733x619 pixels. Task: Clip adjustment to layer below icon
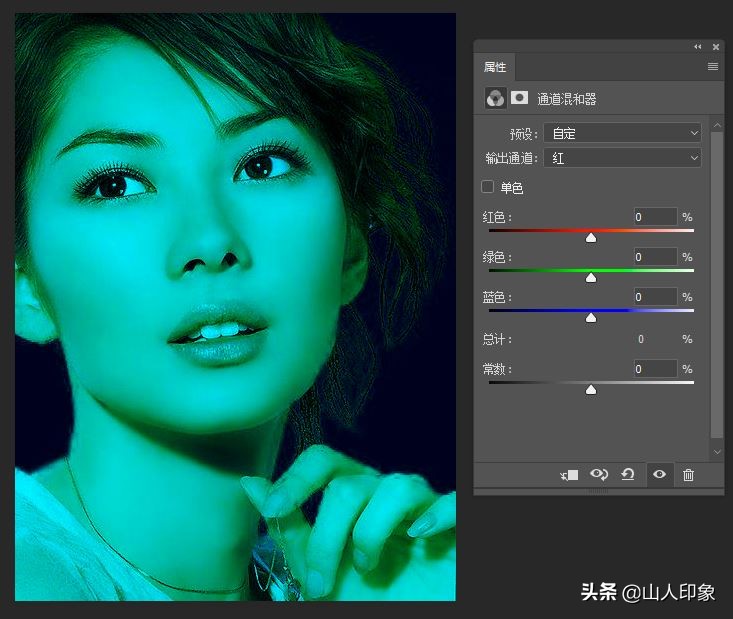click(569, 475)
